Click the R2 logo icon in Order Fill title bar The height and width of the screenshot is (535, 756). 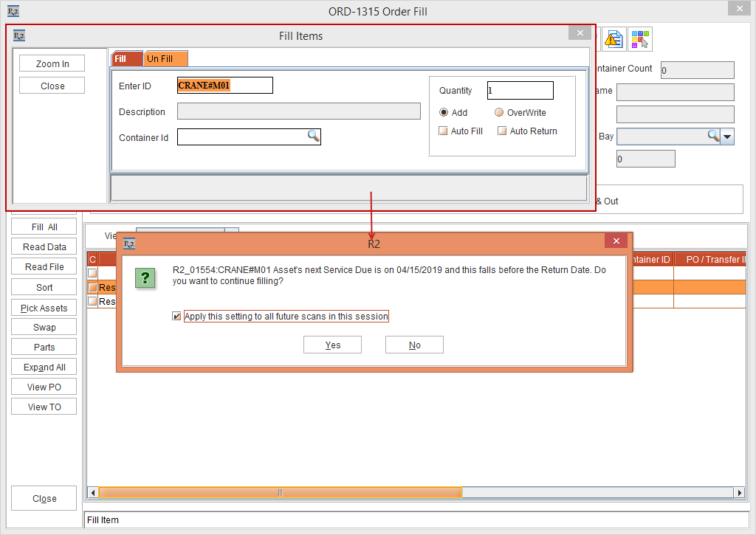point(13,11)
